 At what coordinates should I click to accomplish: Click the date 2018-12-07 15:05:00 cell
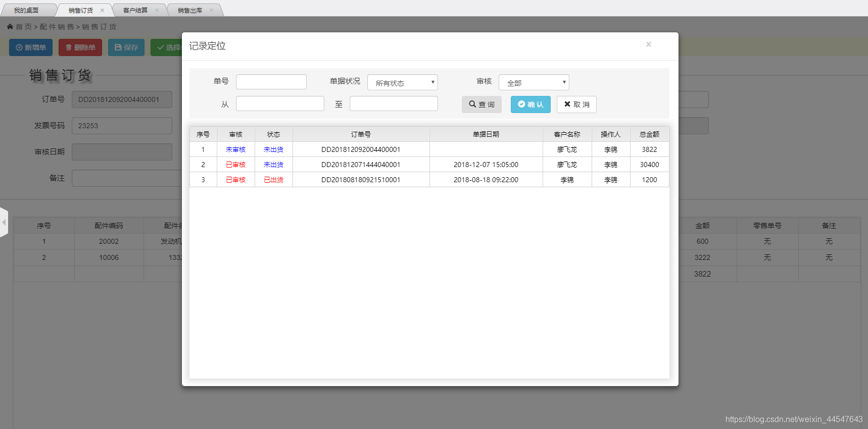[x=486, y=165]
